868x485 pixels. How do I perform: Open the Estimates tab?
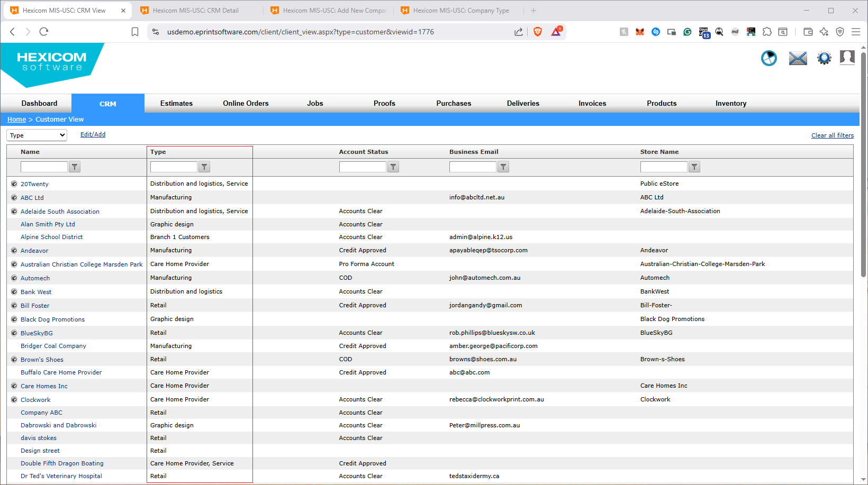(176, 103)
